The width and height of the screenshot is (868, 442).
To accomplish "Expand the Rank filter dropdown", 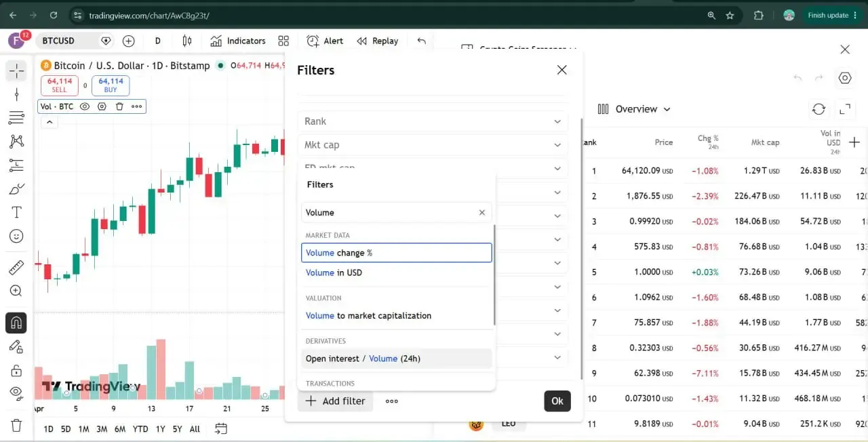I will click(x=433, y=121).
